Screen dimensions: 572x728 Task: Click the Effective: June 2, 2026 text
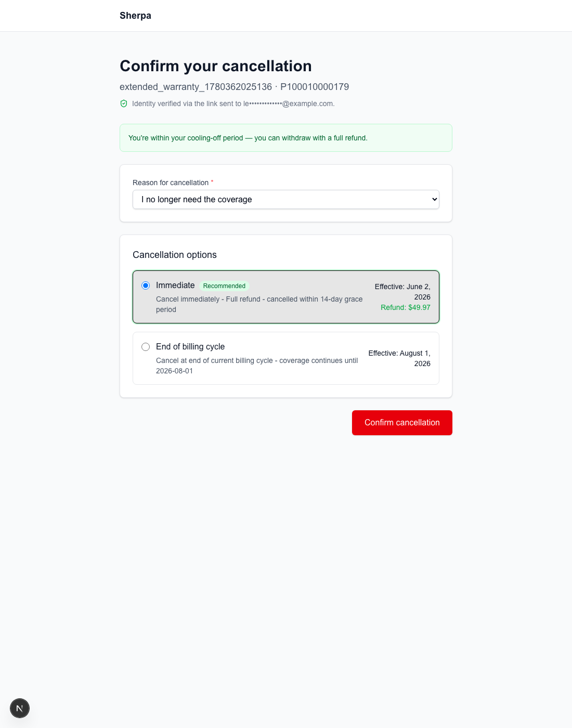click(x=402, y=292)
